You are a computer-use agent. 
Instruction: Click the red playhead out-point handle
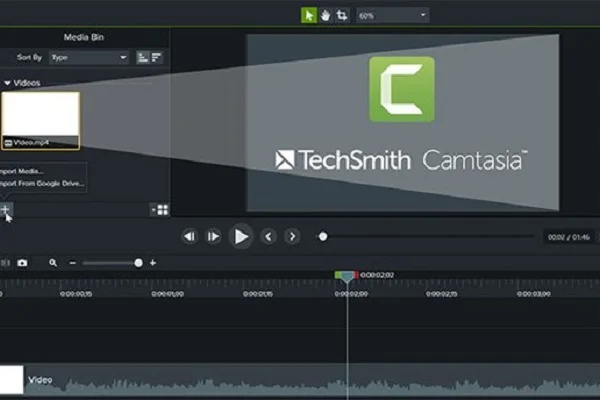pos(356,274)
